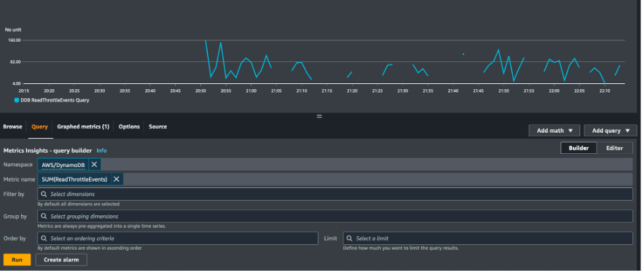Open the Info link for Metrics Insights
Viewport: 644px width, 272px height.
(102, 151)
